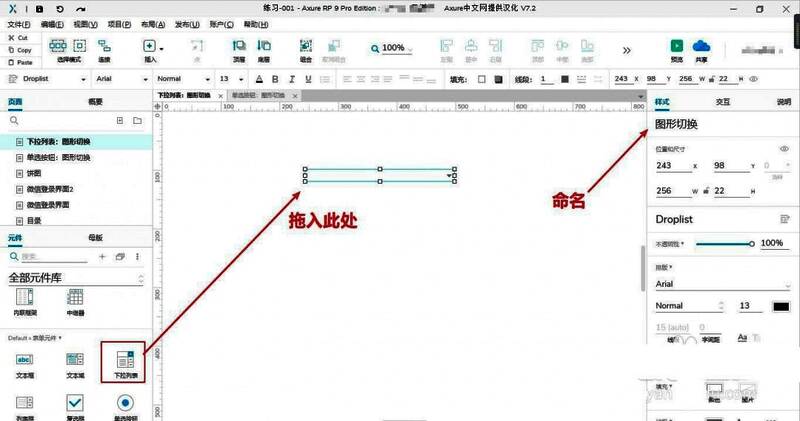The height and width of the screenshot is (421, 800).
Task: Click the Preview (预览) icon
Action: point(677,46)
